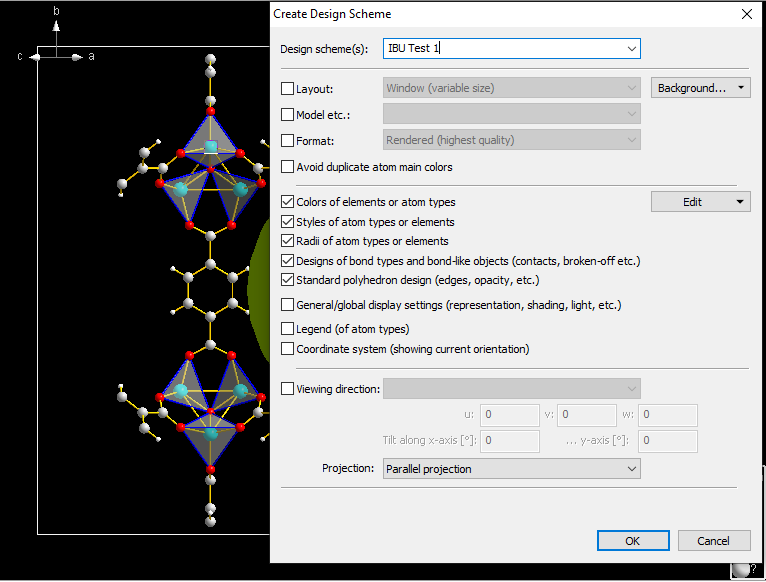This screenshot has height=582, width=766.
Task: Uncheck Standard polyhedron design option
Action: (288, 280)
